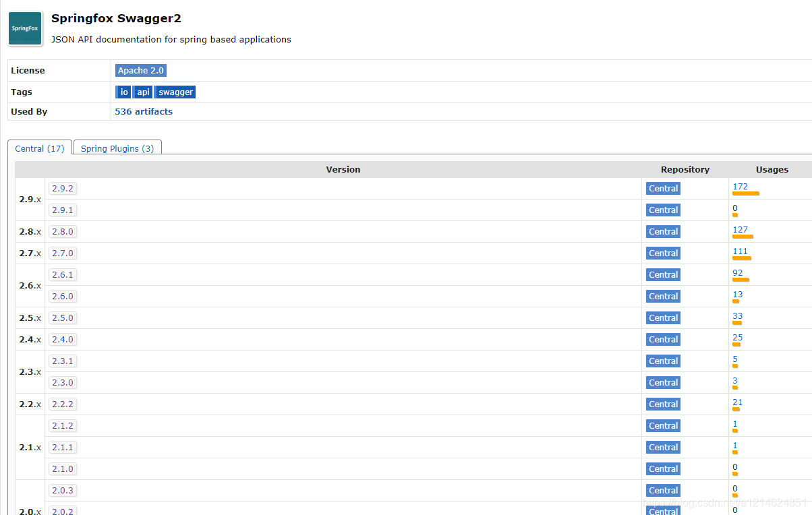Click Central badge in 2.7.0 row
This screenshot has width=812, height=515.
663,253
